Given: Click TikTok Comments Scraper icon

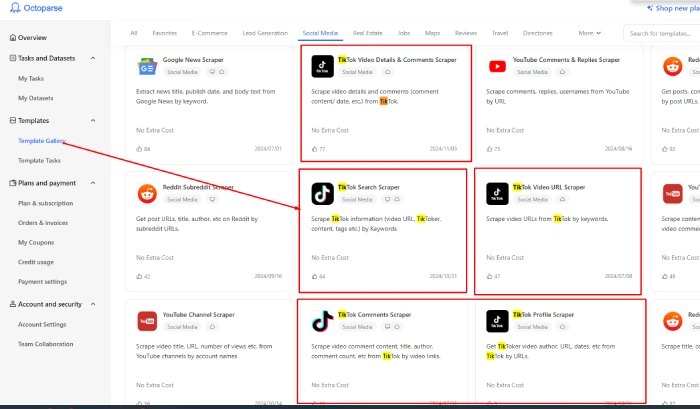Looking at the screenshot, I should pyautogui.click(x=322, y=321).
